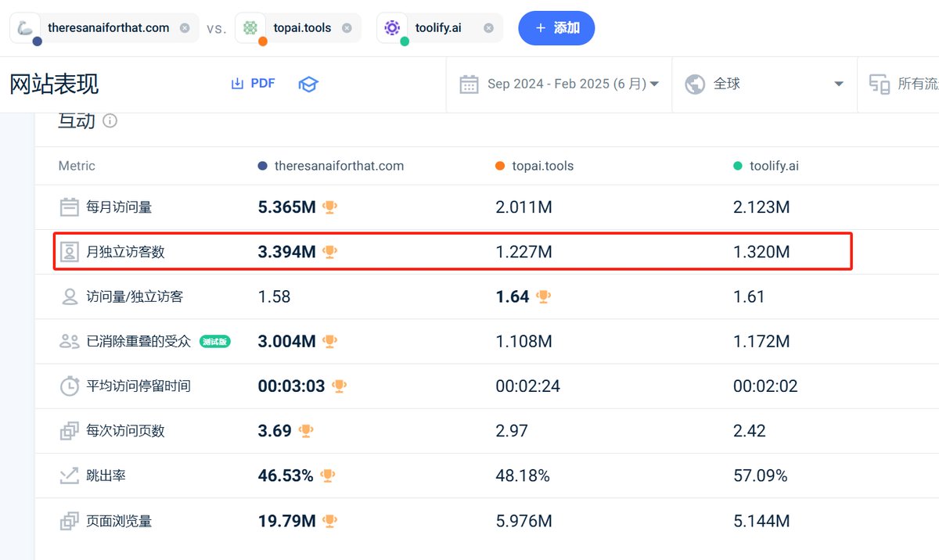Click the trophy next to 1.64

tap(543, 296)
